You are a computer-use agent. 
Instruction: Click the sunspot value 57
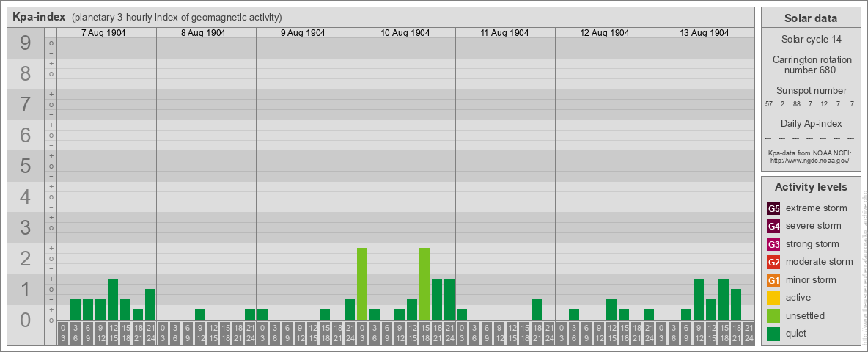[x=769, y=104]
